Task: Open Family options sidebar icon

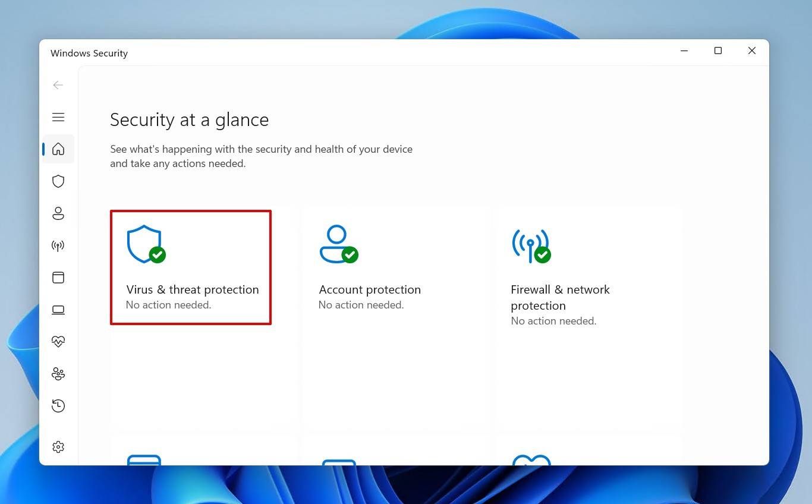Action: (58, 374)
